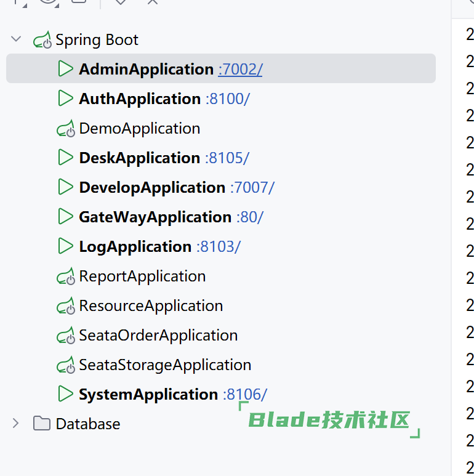Click the Spring Boot group icon
Viewport: 474px width, 476px height.
(42, 40)
